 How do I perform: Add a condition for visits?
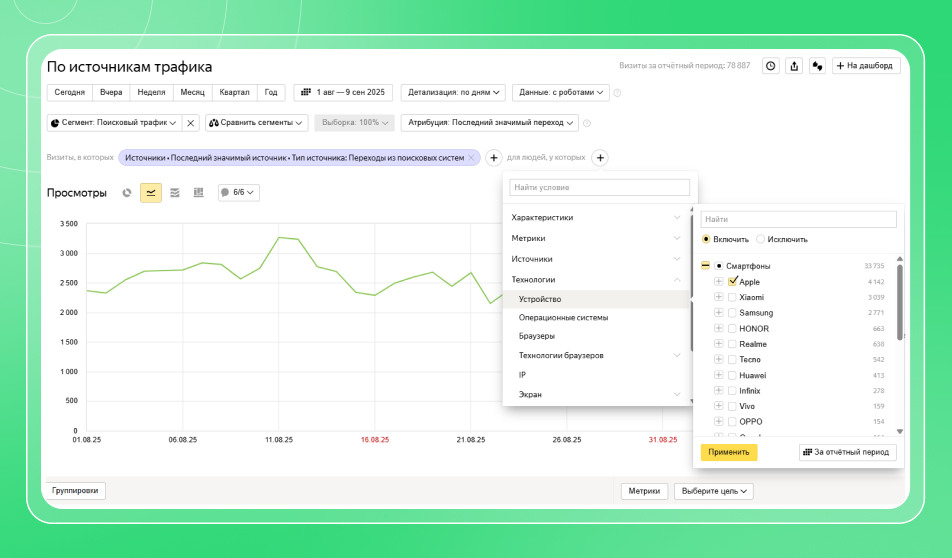click(494, 158)
